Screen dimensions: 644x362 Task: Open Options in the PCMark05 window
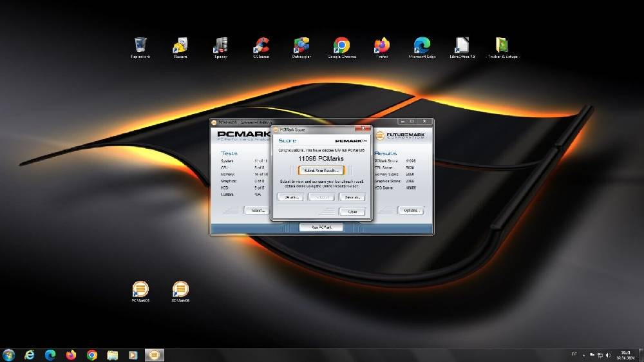tap(410, 211)
